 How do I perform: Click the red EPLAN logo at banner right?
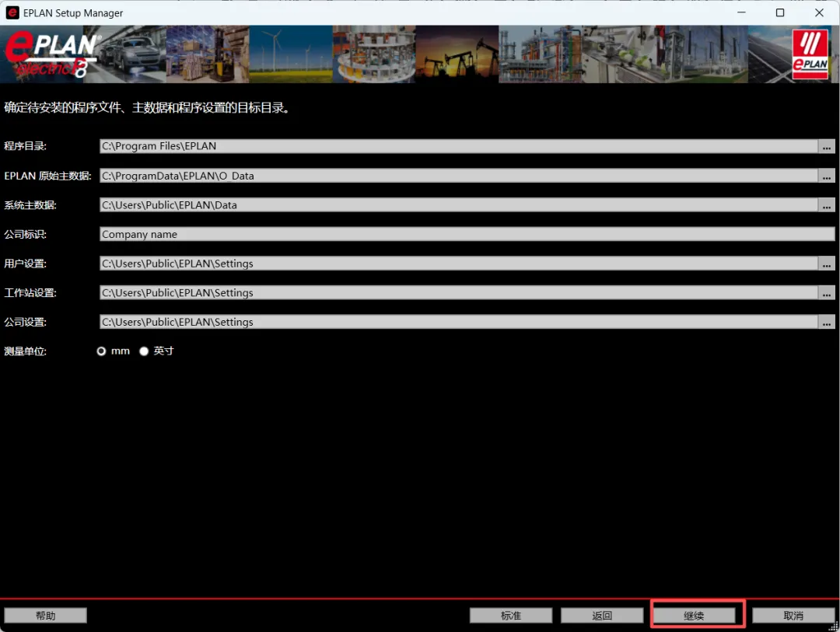click(810, 54)
